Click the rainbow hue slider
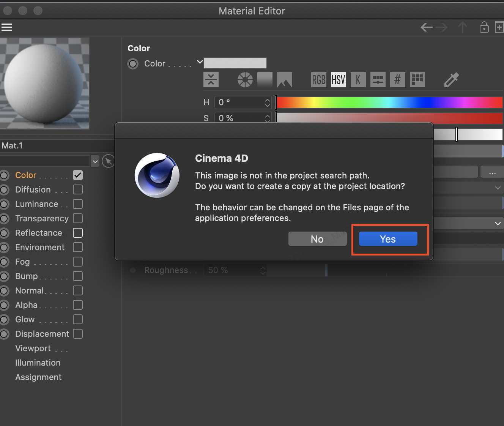The image size is (504, 426). [x=389, y=103]
